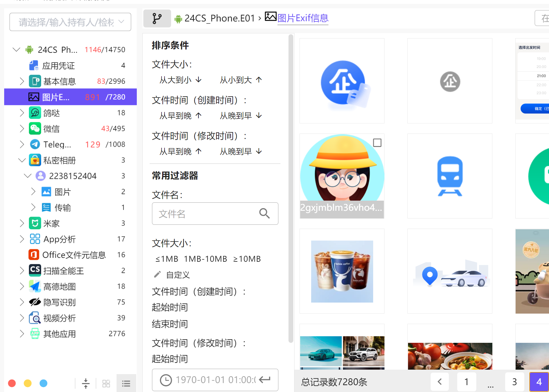
Task: Click the grid view icon at bottom
Action: [x=106, y=383]
